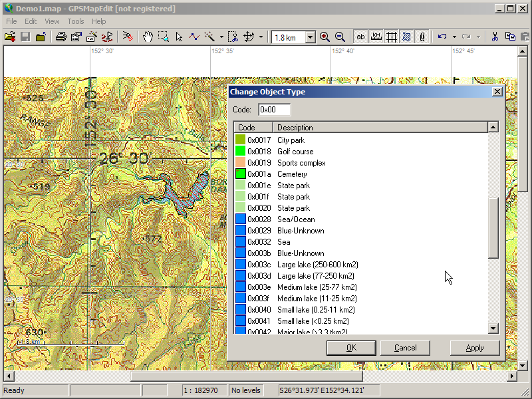The width and height of the screenshot is (532, 399).
Task: Click the print icon in toolbar
Action: (61, 37)
